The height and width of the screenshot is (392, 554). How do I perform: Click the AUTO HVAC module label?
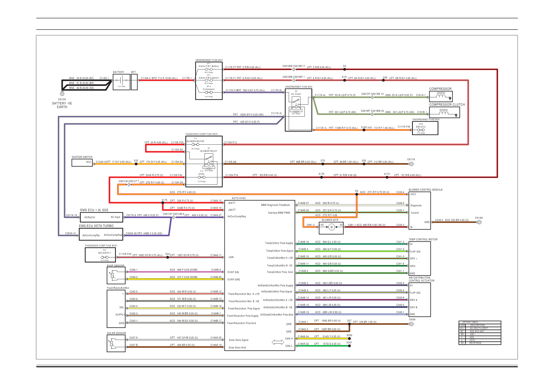239,198
